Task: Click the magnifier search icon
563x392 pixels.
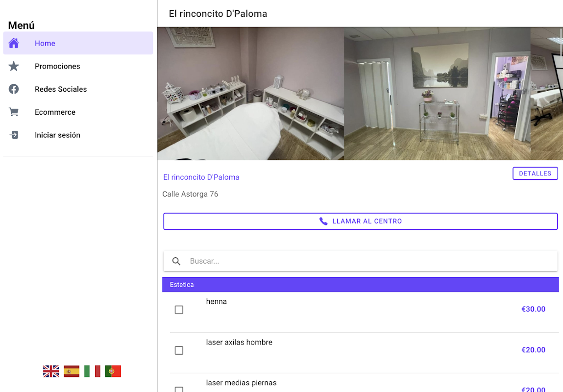Action: coord(176,261)
